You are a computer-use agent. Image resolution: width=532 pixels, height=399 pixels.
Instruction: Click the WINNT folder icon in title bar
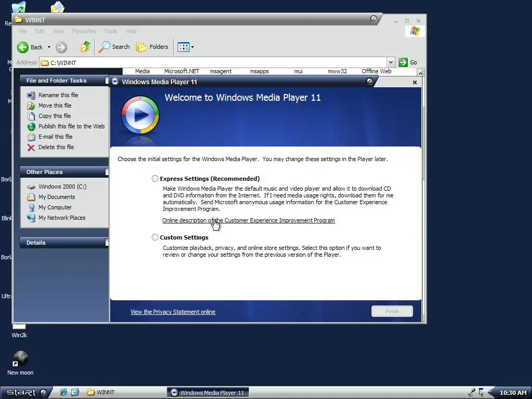[19, 20]
